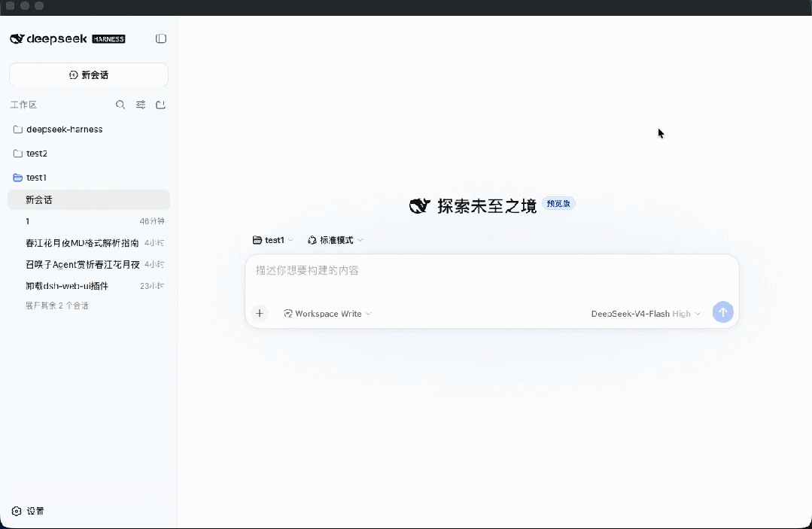Screen dimensions: 812x529
Task: Add a new workspace folder icon
Action: 160,105
